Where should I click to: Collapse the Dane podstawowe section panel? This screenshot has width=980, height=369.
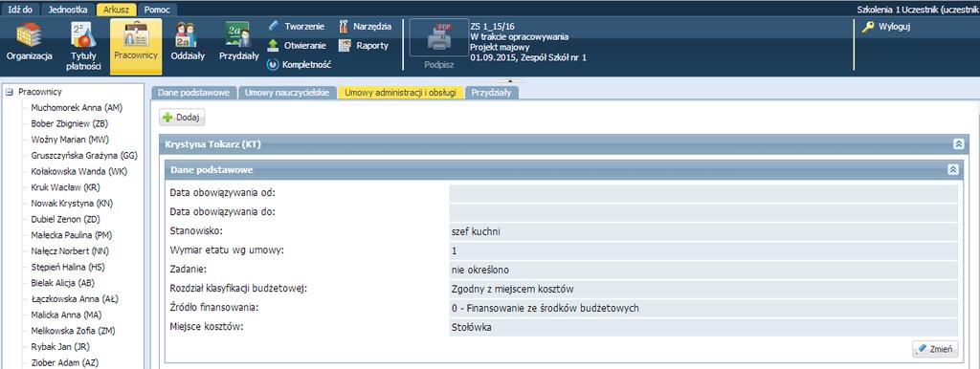tap(952, 169)
